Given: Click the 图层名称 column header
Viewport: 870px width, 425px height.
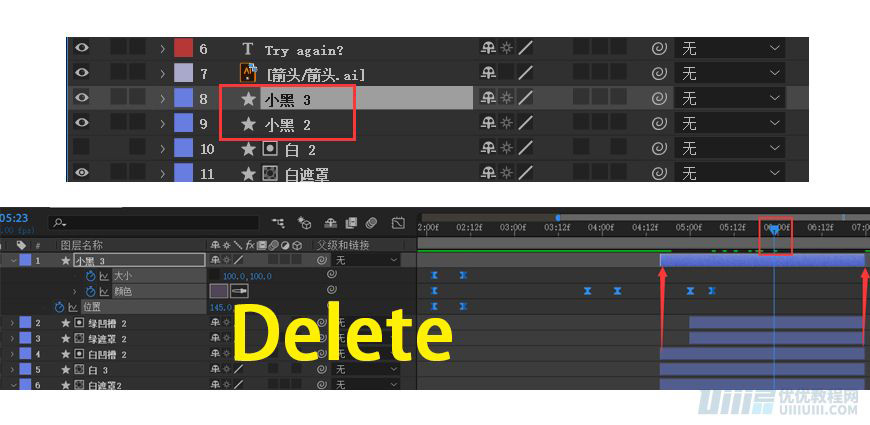Looking at the screenshot, I should 81,245.
